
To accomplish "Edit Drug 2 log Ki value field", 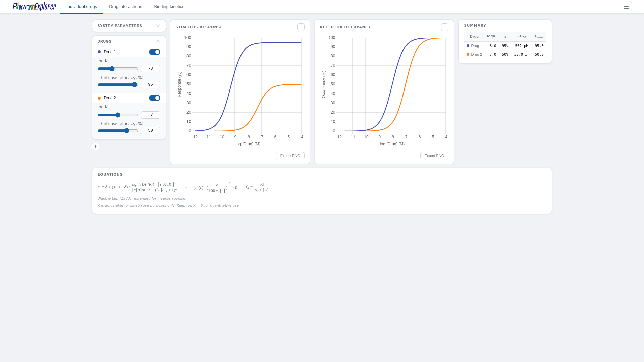I will 151,115.
